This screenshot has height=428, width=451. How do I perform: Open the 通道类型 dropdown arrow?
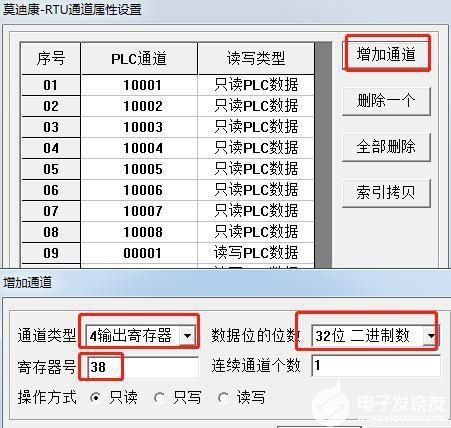point(188,335)
